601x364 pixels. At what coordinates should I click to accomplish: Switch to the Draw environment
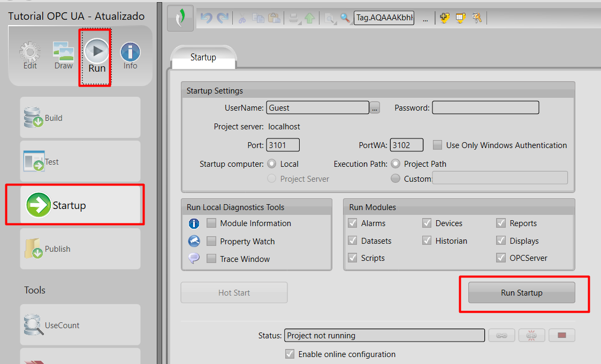[x=63, y=56]
